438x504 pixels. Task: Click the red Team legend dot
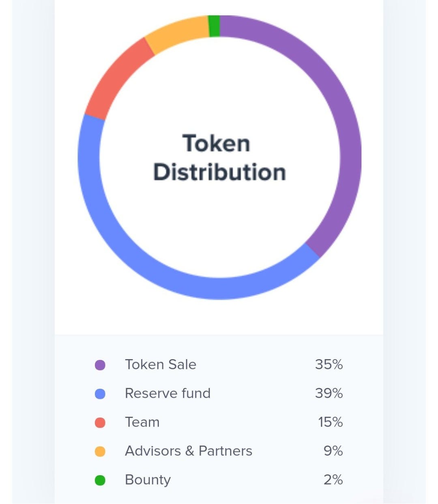[x=100, y=422]
